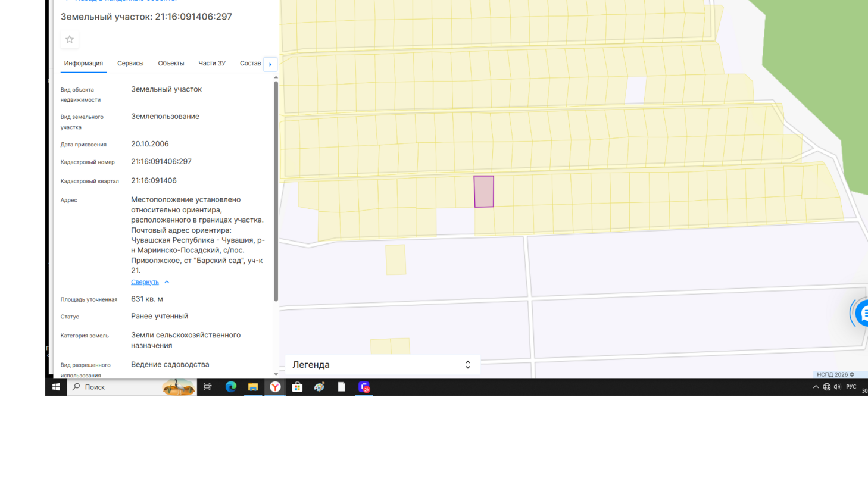Collapse the address with Свернуть link
The height and width of the screenshot is (488, 868).
pyautogui.click(x=145, y=282)
